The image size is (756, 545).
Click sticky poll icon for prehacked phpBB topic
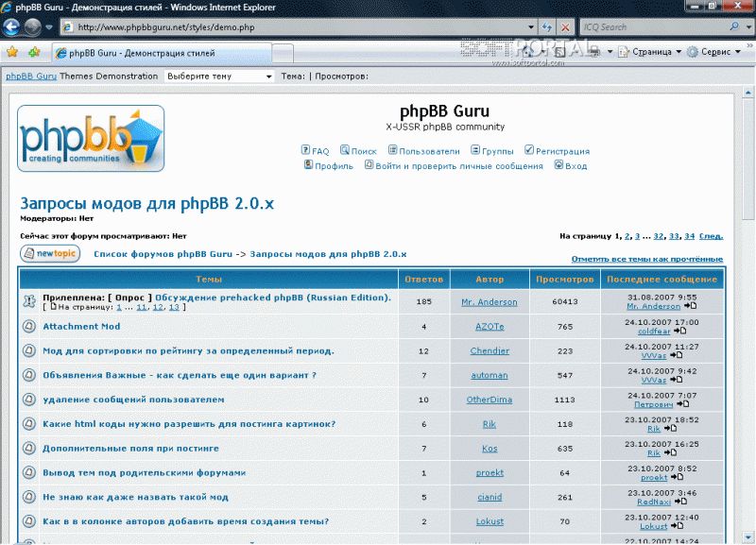tap(29, 301)
